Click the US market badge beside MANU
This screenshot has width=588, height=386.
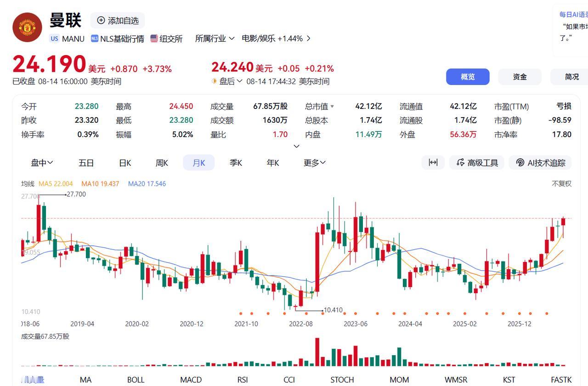[x=55, y=39]
